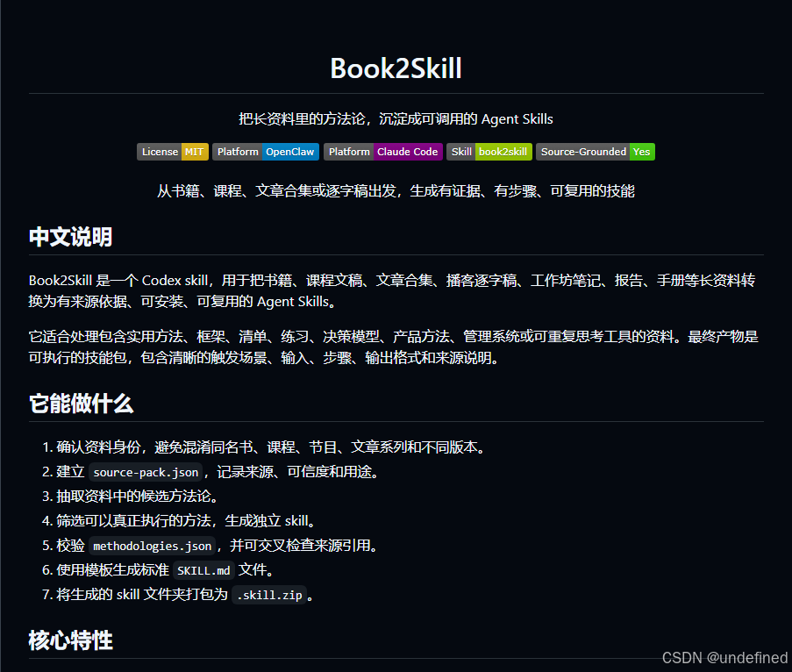
Task: Select the Skill book2skill badge
Action: coord(489,152)
